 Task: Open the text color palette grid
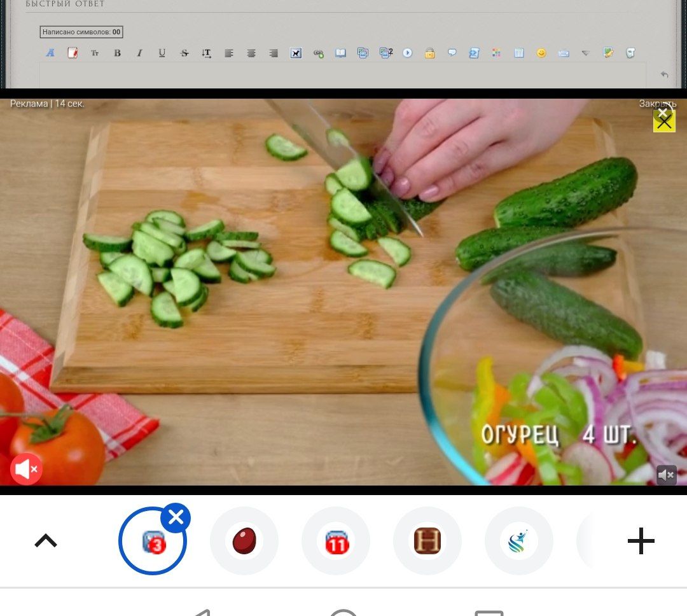(x=496, y=53)
